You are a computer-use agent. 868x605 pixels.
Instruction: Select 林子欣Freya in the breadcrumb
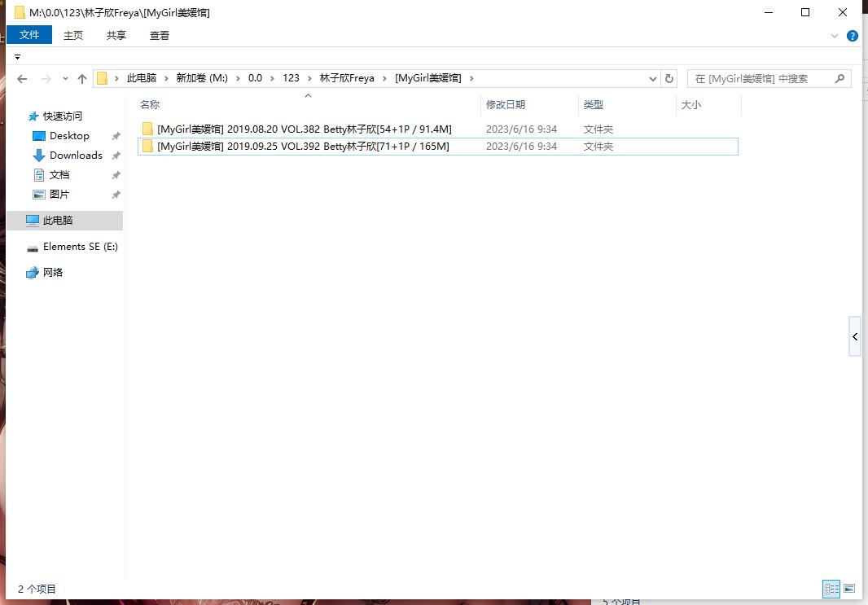point(347,78)
